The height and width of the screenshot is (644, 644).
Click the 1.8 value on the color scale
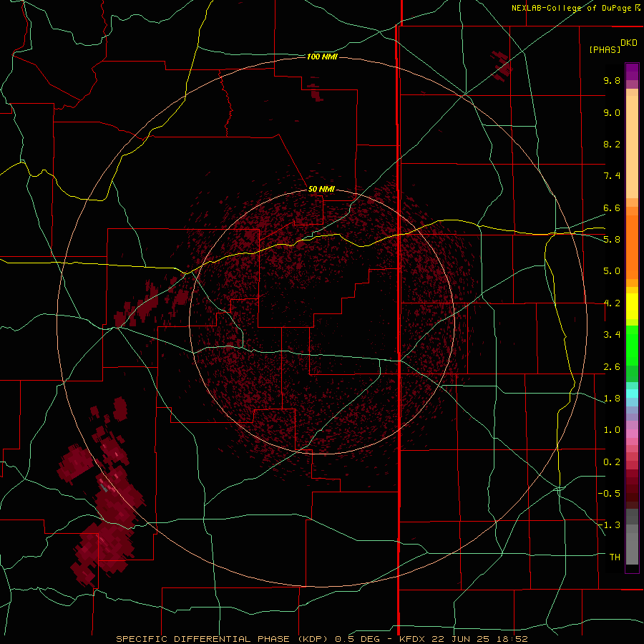click(x=612, y=399)
